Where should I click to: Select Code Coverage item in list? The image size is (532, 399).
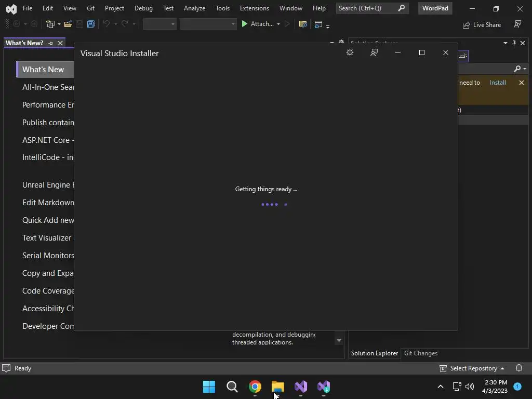48,291
